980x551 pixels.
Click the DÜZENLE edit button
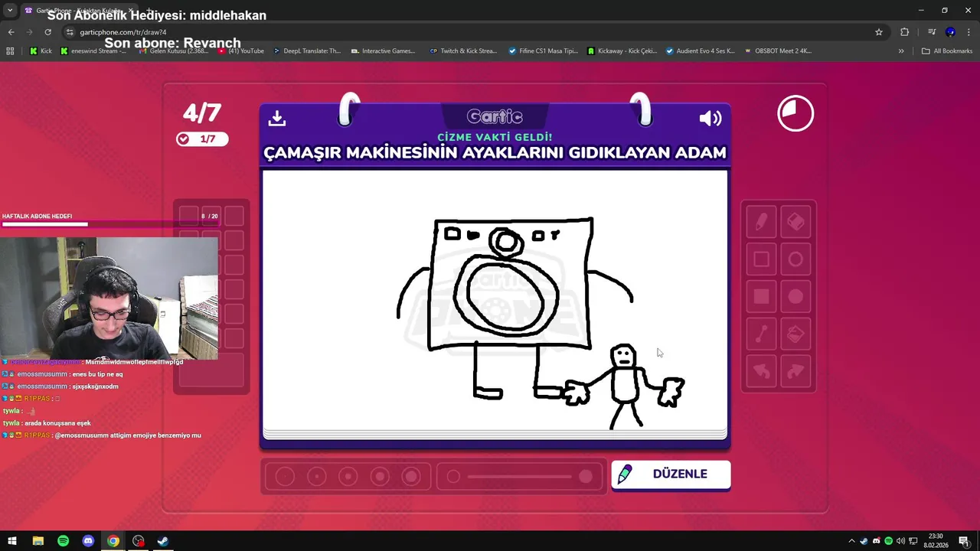(x=671, y=474)
